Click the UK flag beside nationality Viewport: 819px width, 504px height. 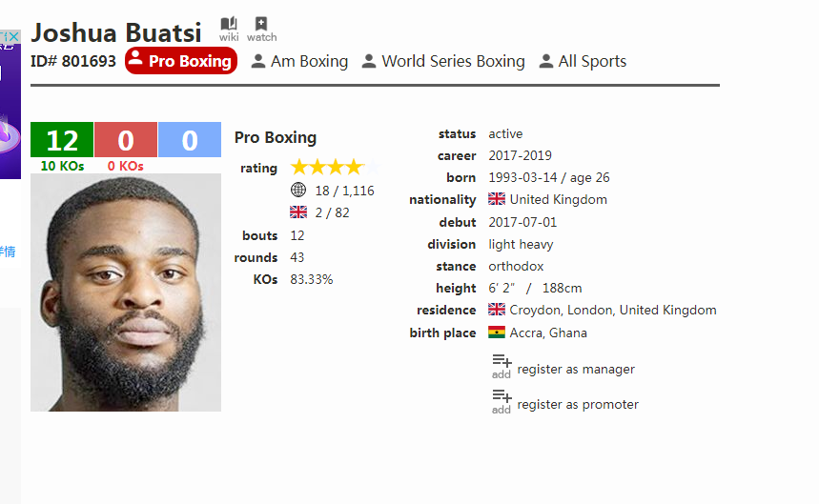point(497,199)
